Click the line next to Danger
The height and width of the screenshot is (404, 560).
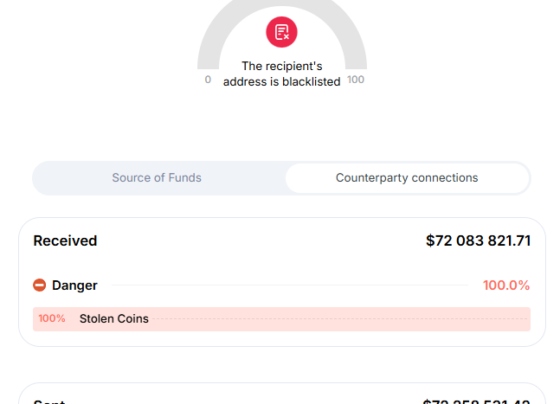pyautogui.click(x=290, y=285)
